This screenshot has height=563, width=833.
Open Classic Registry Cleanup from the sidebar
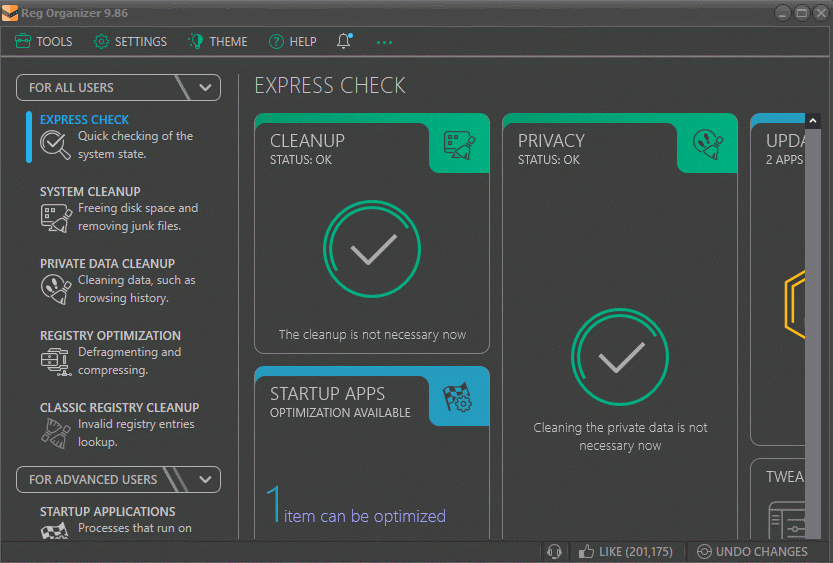[x=119, y=425]
